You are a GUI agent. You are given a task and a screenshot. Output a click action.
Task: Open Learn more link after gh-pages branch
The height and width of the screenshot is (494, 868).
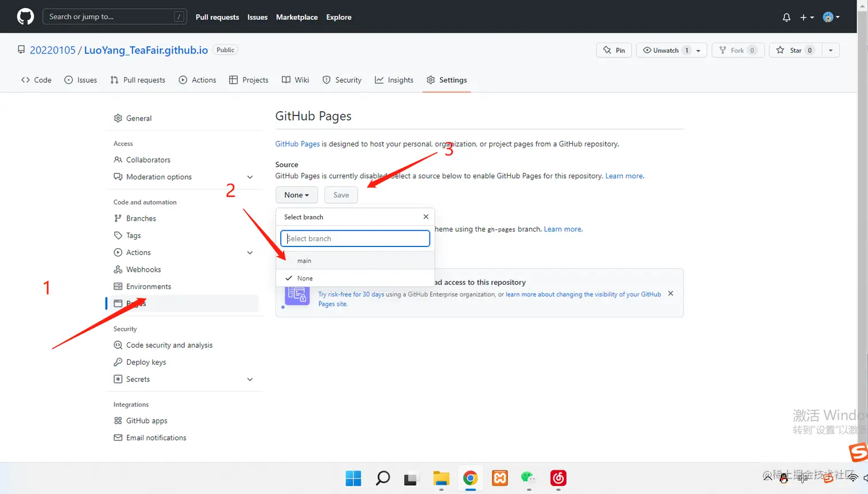coord(563,229)
